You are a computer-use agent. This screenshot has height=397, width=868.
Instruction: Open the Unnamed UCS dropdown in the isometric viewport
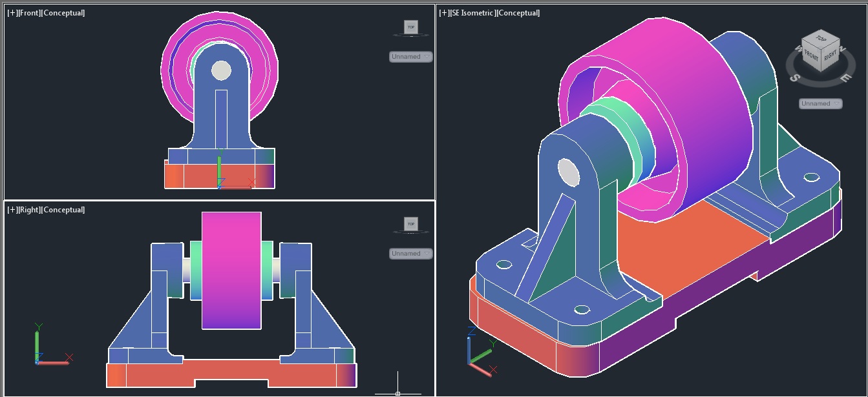pos(820,104)
